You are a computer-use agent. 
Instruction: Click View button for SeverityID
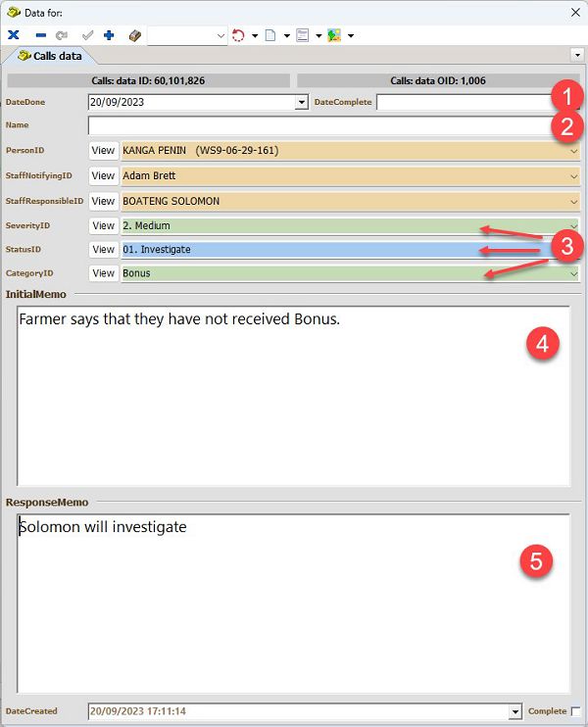[x=103, y=225]
